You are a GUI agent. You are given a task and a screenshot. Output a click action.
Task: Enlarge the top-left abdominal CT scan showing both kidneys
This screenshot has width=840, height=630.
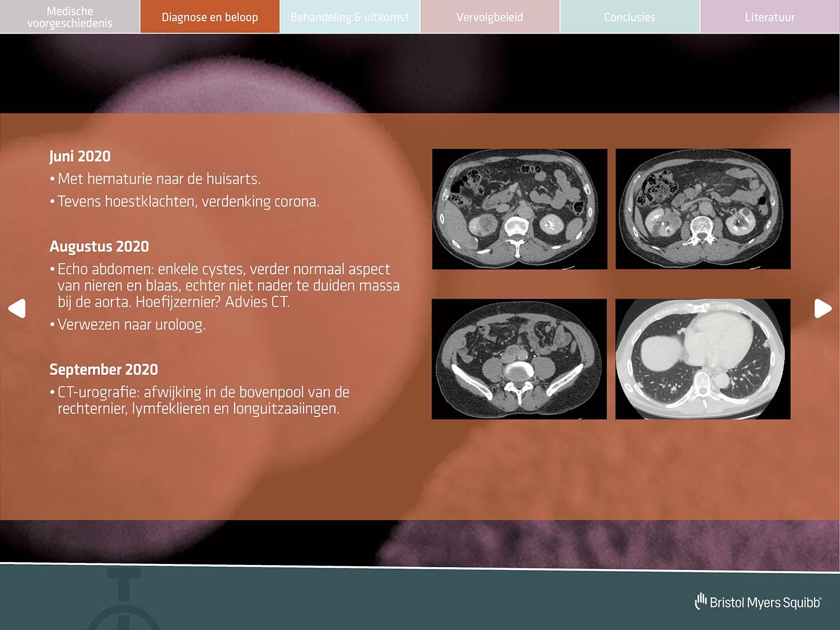click(520, 209)
